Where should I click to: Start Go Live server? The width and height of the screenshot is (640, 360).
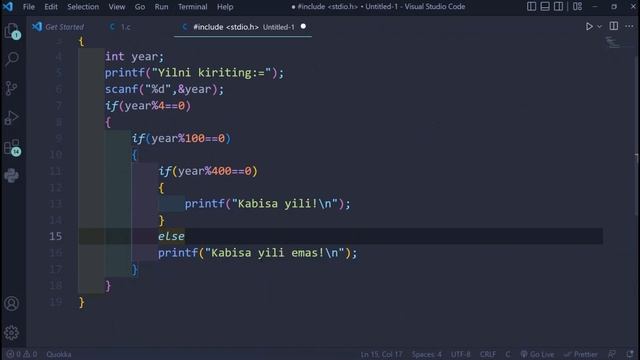537,354
